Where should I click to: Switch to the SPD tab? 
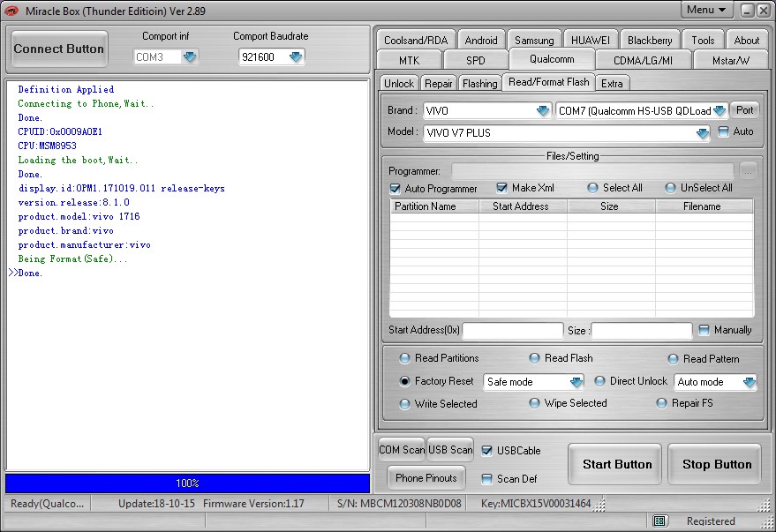476,60
